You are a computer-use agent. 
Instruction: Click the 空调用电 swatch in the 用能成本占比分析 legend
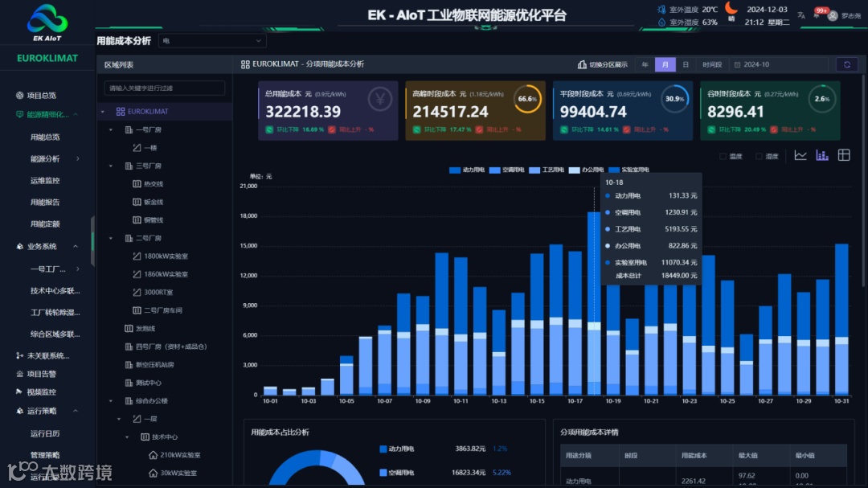[x=383, y=473]
